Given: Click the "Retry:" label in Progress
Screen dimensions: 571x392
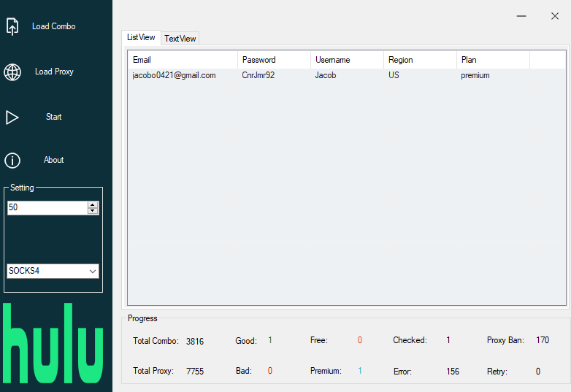Looking at the screenshot, I should (497, 372).
